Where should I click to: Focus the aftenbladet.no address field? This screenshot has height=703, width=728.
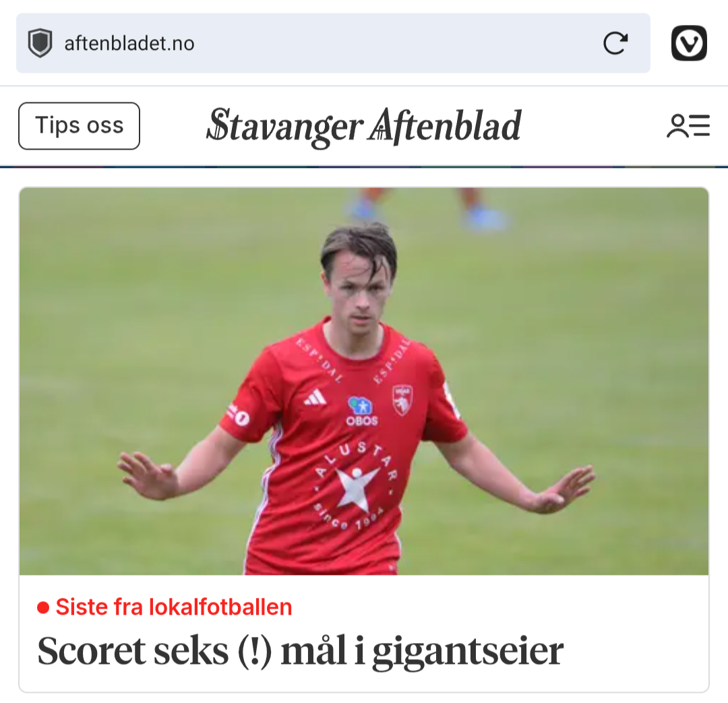coord(333,43)
